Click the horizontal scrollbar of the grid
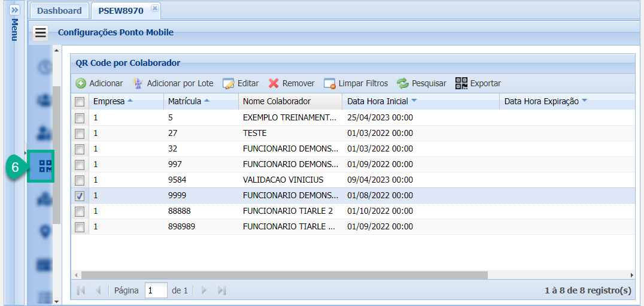Viewport: 644px width, 306px height. [284, 275]
